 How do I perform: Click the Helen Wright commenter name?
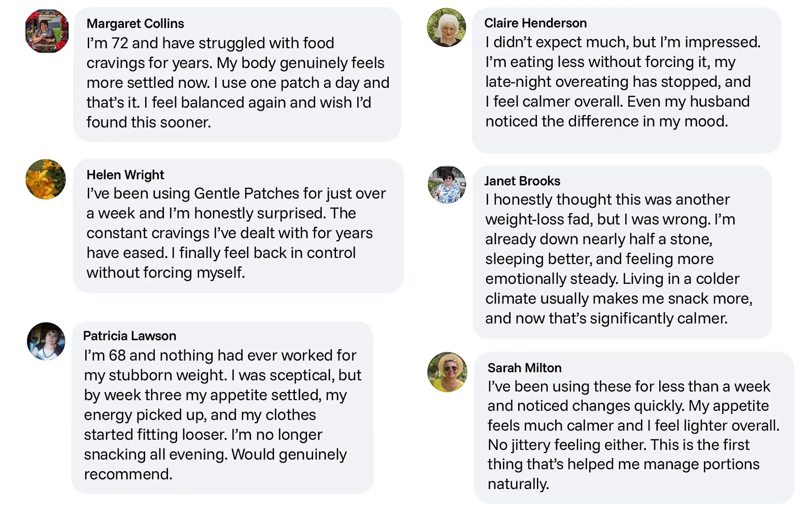click(x=125, y=175)
